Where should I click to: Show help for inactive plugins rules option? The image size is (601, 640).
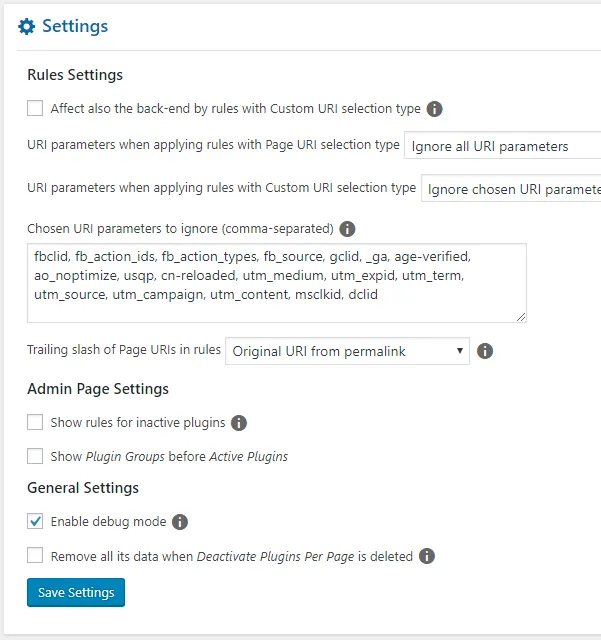pos(239,423)
